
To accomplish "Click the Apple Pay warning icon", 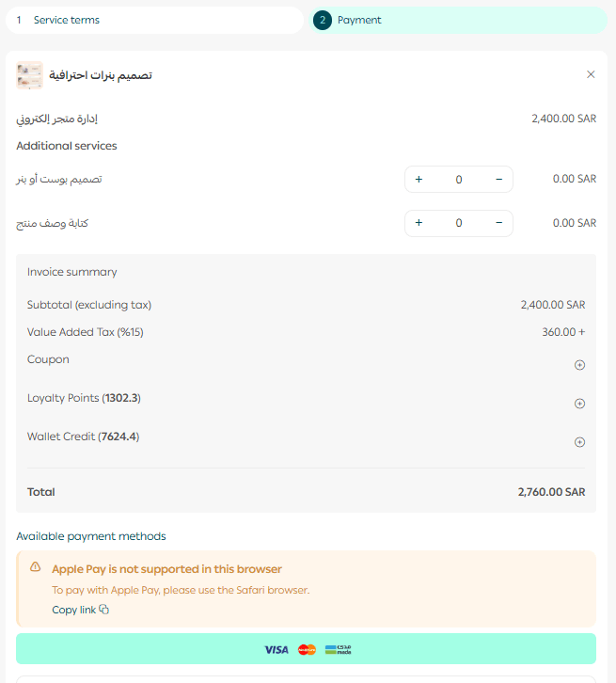I will pos(36,567).
